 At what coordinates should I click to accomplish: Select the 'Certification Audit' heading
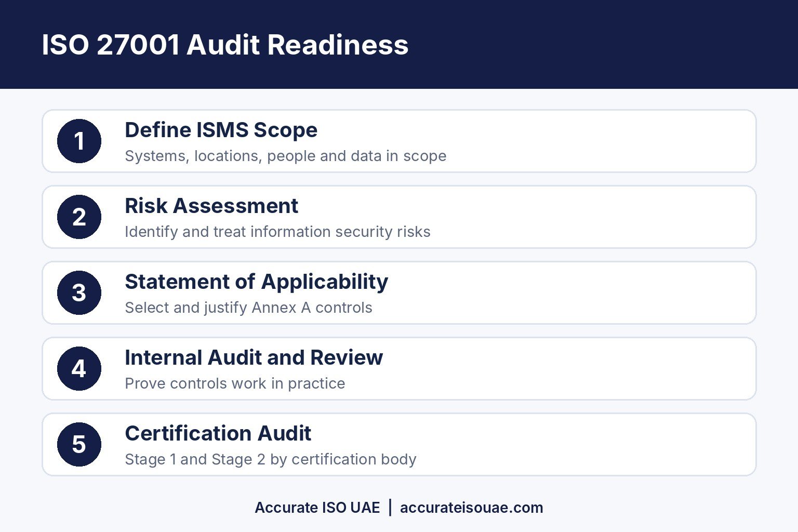coord(218,433)
